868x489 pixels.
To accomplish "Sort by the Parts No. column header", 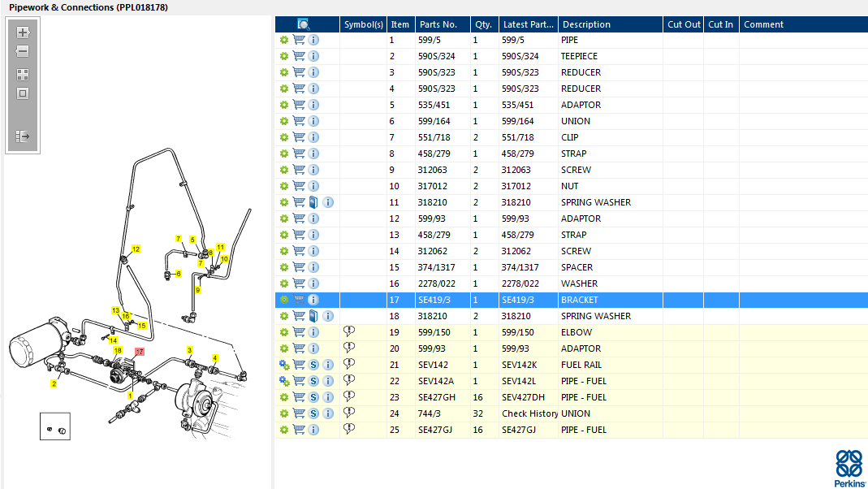I will pyautogui.click(x=438, y=24).
